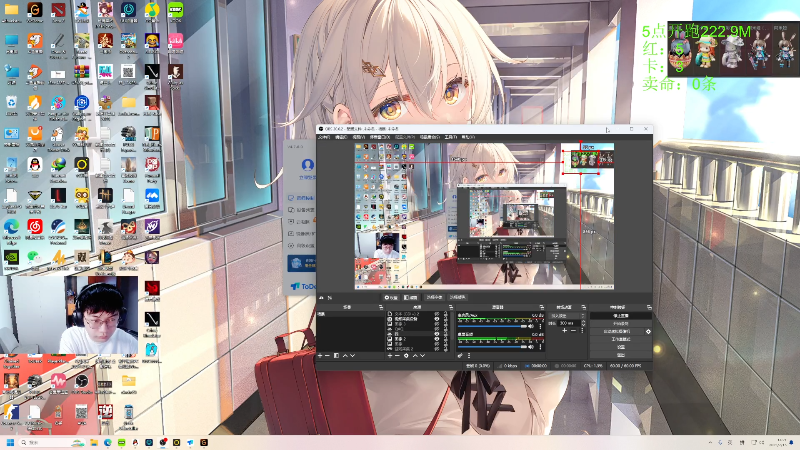Open virtual camera settings gear icon
Viewport: 800px width, 450px height.
tap(648, 331)
